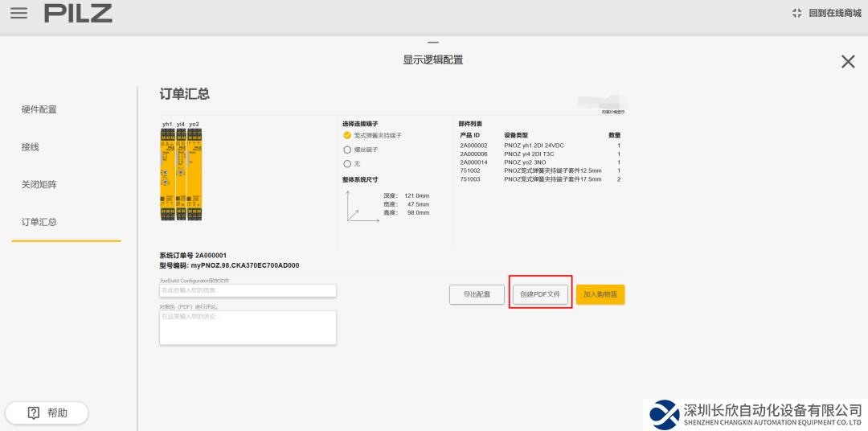The height and width of the screenshot is (431, 868).
Task: Click the 导出配置 button
Action: 477,295
